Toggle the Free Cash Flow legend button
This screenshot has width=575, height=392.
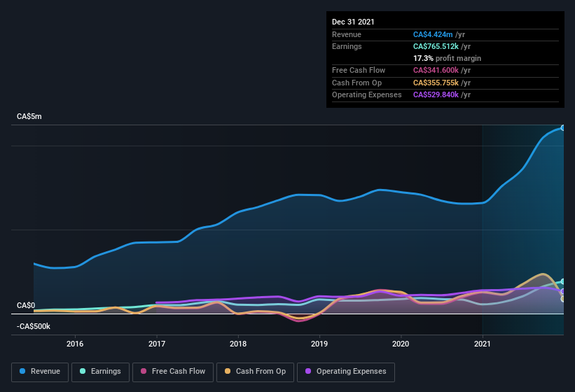pos(173,372)
